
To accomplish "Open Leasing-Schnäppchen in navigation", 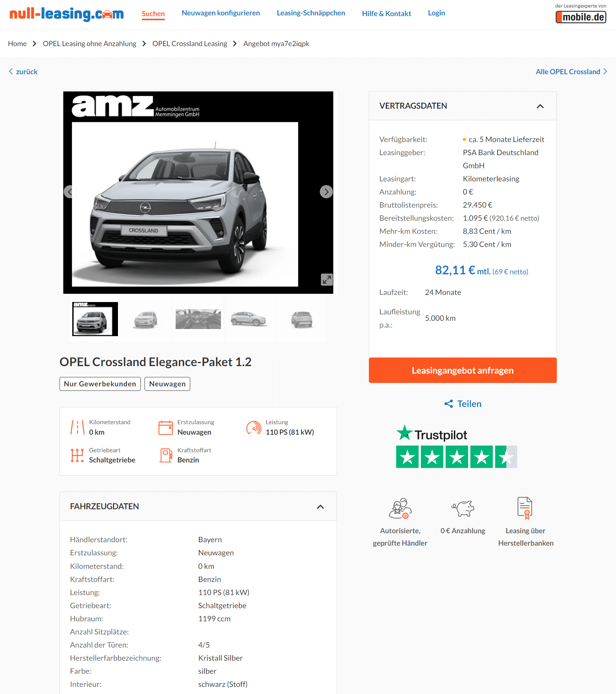I will pyautogui.click(x=311, y=13).
